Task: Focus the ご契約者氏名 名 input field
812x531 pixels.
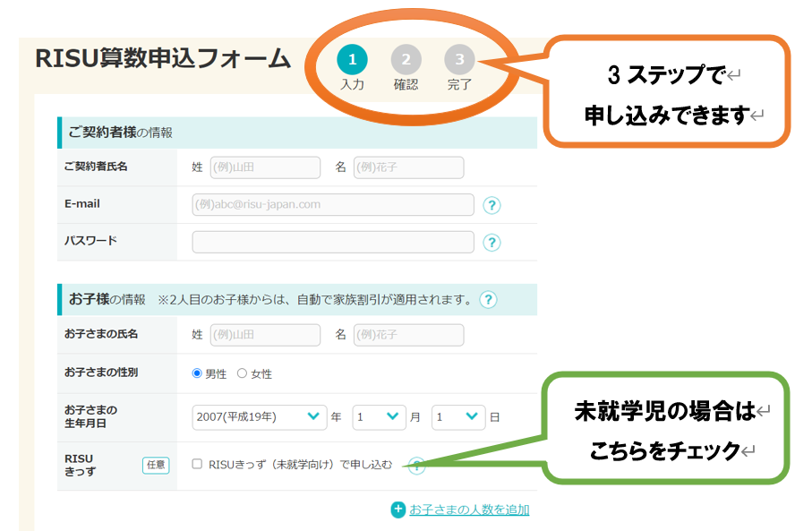Action: (408, 167)
